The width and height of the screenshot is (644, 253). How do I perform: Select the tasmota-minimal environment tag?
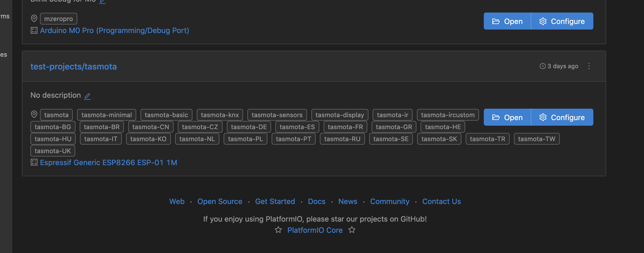[106, 115]
